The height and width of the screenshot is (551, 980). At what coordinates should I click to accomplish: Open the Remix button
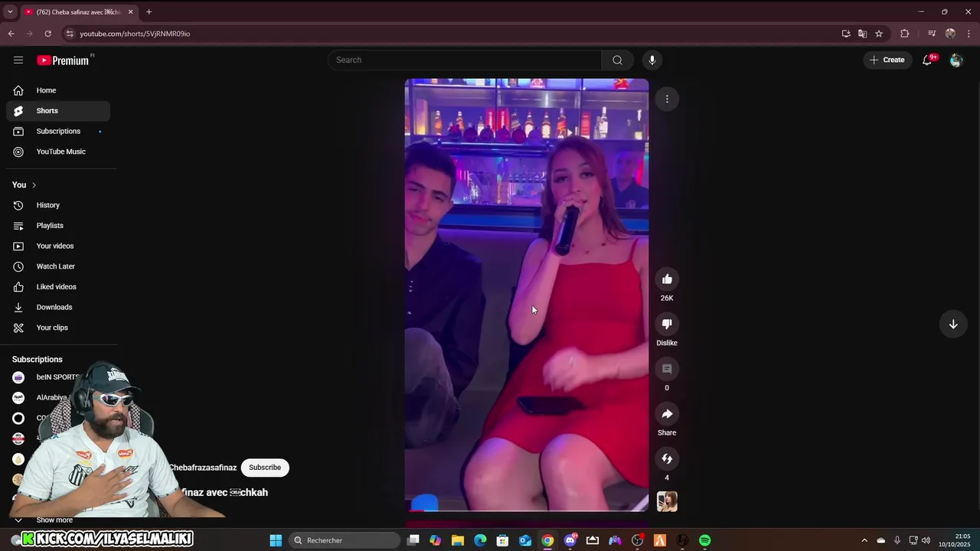click(667, 459)
